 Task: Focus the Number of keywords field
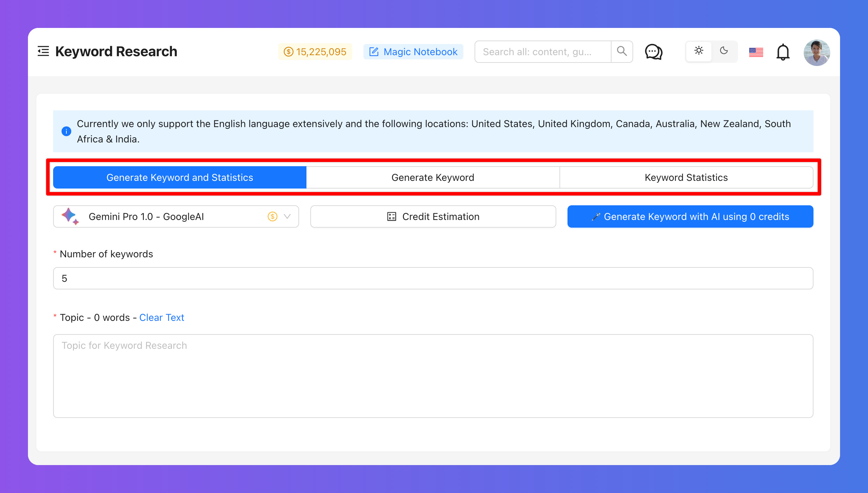pyautogui.click(x=433, y=278)
